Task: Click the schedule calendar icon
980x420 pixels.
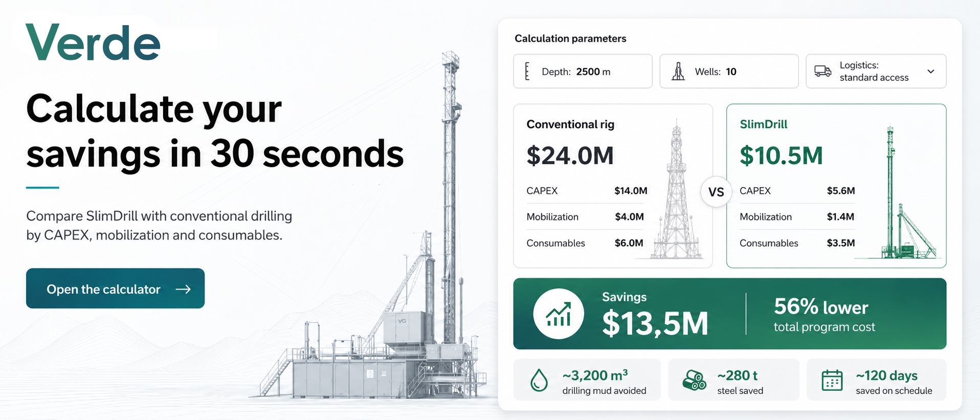Action: (832, 380)
